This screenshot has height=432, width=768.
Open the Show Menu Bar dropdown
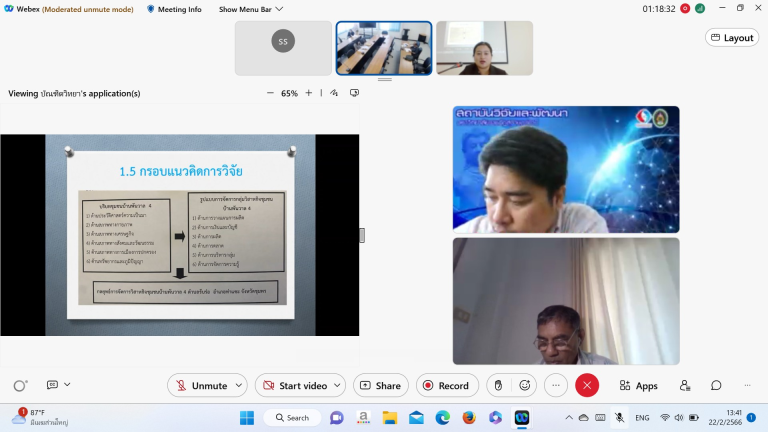[251, 9]
